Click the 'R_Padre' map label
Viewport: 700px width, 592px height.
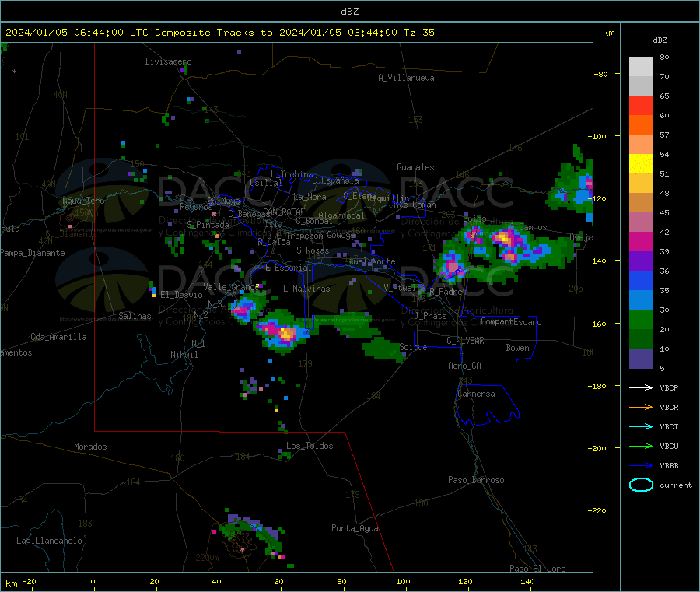pyautogui.click(x=446, y=292)
